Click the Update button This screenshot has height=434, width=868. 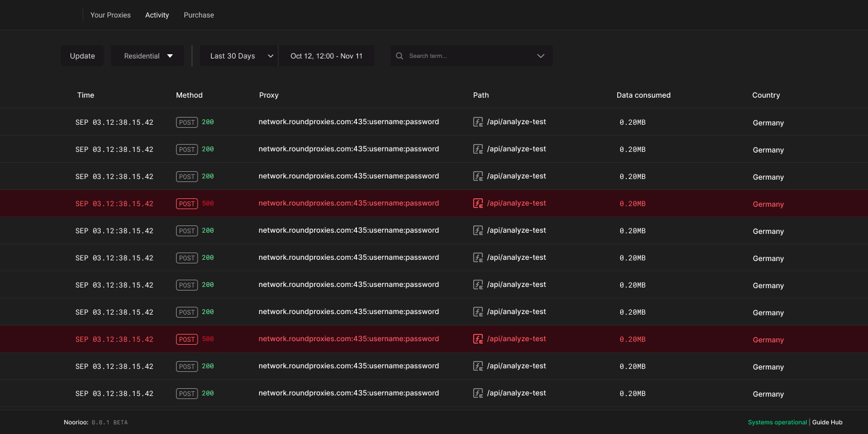pos(82,56)
